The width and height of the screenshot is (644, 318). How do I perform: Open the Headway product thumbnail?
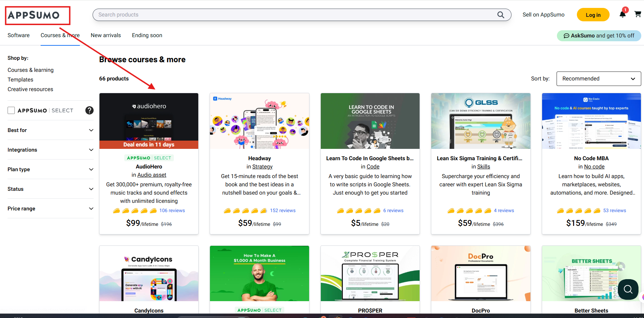tap(259, 121)
